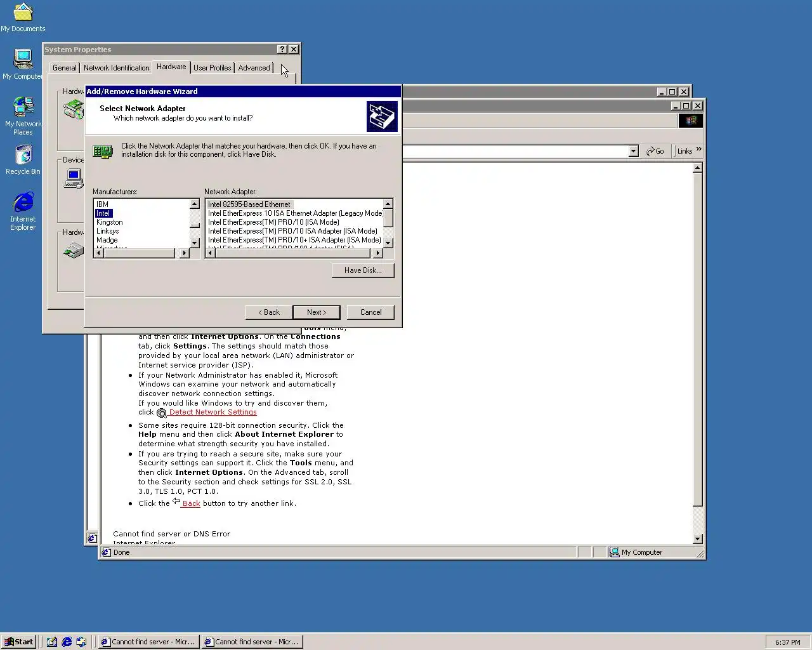Click the Detect Network Settings link
The image size is (812, 650).
(x=213, y=412)
